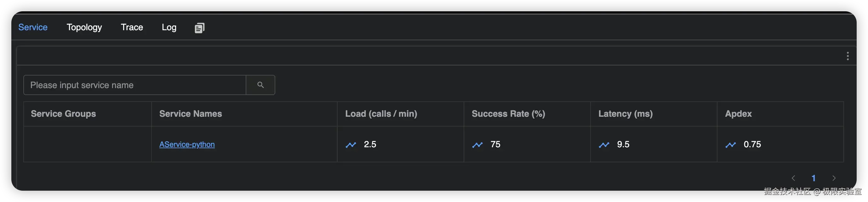Click the Success Rate (%) column header

pyautogui.click(x=508, y=114)
